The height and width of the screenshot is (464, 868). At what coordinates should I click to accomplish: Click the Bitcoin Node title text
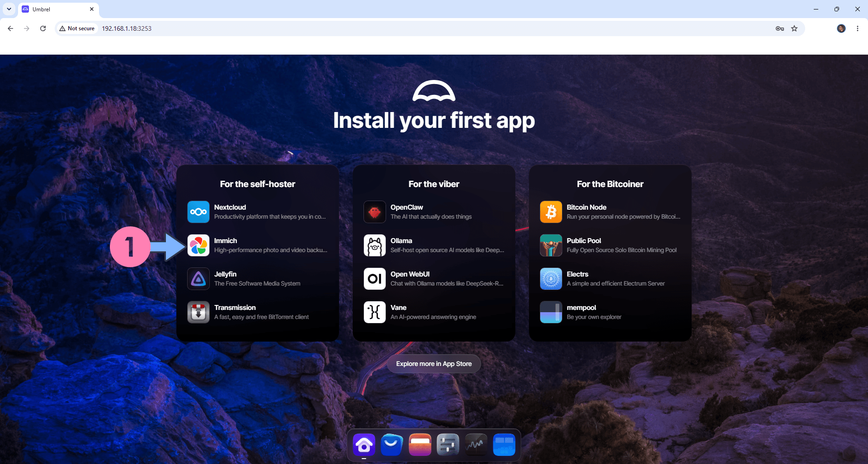[x=587, y=207]
